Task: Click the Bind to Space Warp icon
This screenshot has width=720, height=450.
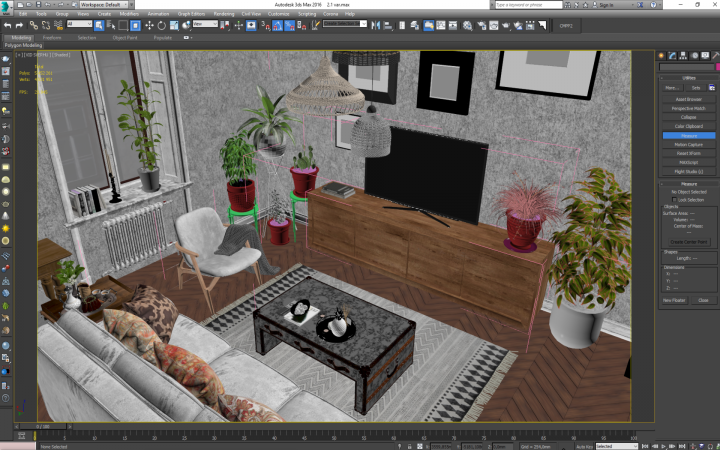Action: pos(58,26)
